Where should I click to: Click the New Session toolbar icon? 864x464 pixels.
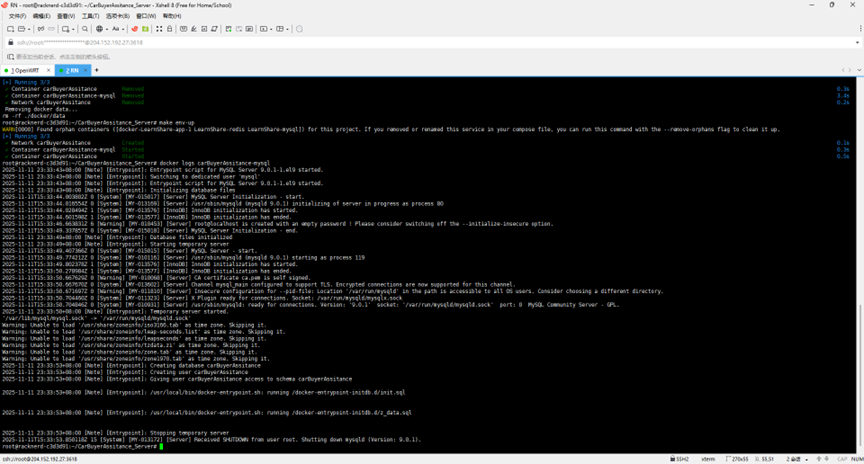(x=10, y=29)
